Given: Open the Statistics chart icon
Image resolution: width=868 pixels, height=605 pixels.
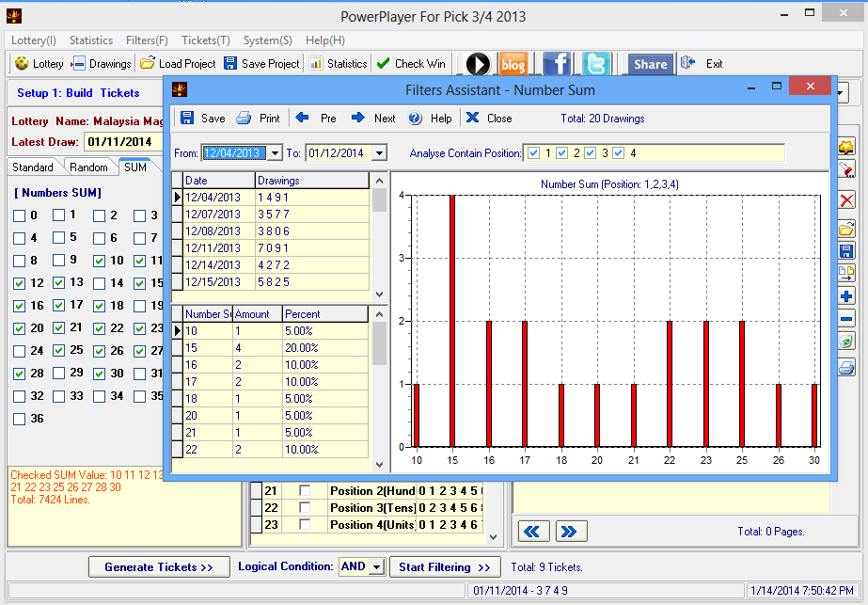Looking at the screenshot, I should [316, 63].
